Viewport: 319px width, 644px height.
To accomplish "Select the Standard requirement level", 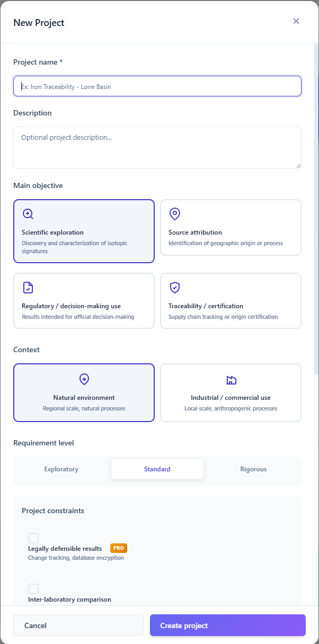I will click(x=157, y=469).
